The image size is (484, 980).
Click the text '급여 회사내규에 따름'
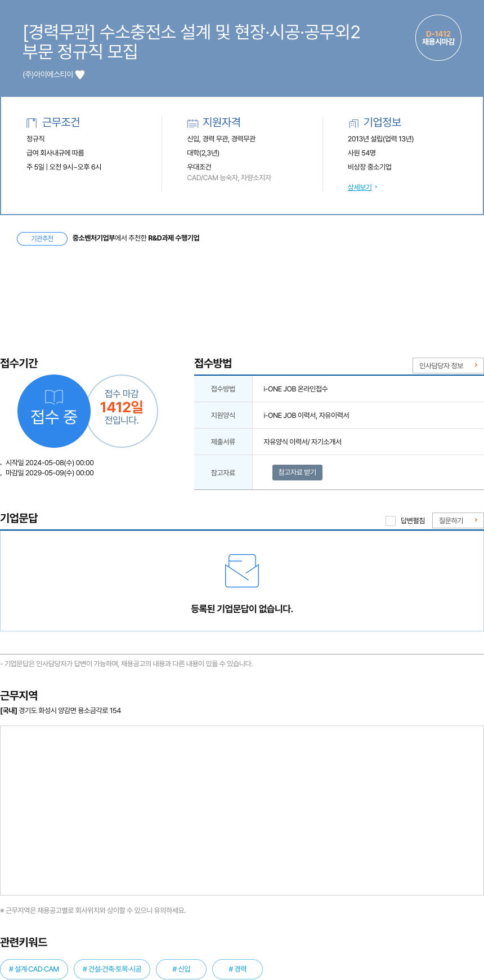tap(55, 153)
